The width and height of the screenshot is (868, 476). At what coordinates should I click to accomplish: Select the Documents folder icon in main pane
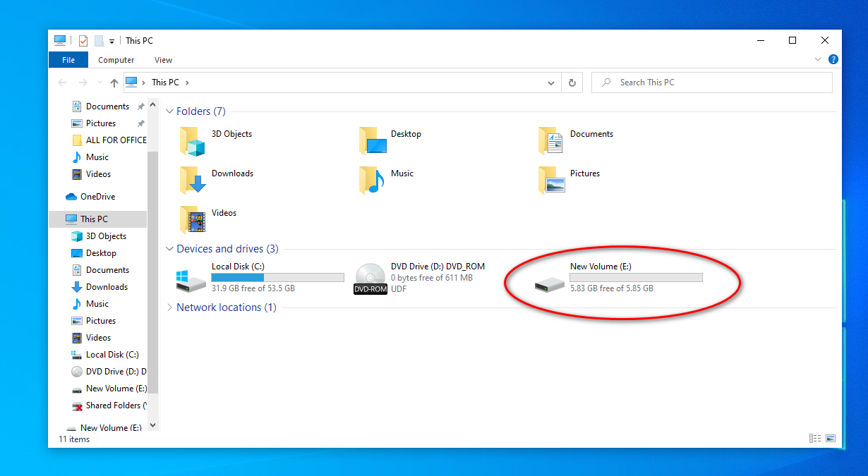pyautogui.click(x=552, y=141)
